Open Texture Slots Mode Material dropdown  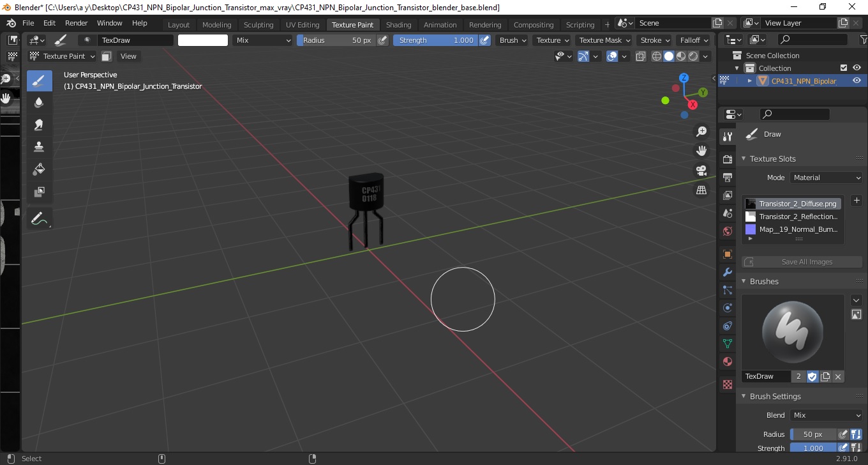[826, 178]
